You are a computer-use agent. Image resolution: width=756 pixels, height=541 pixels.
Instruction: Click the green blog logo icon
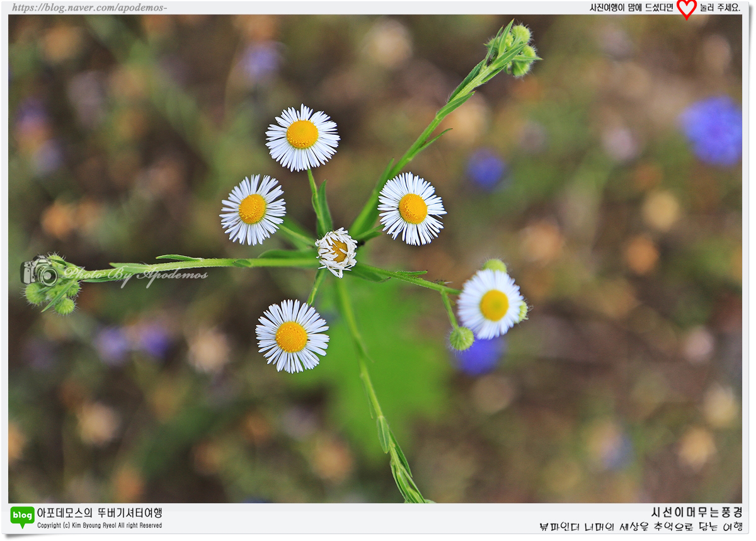point(22,517)
